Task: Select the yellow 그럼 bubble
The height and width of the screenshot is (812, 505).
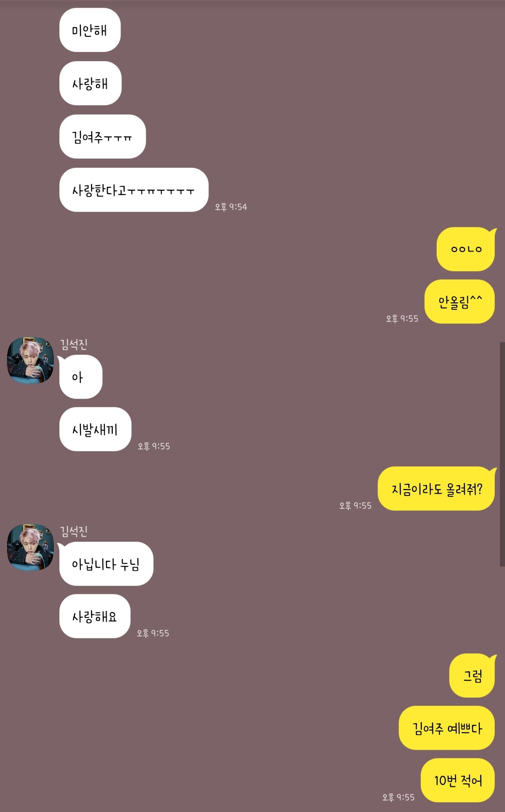Action: point(472,676)
